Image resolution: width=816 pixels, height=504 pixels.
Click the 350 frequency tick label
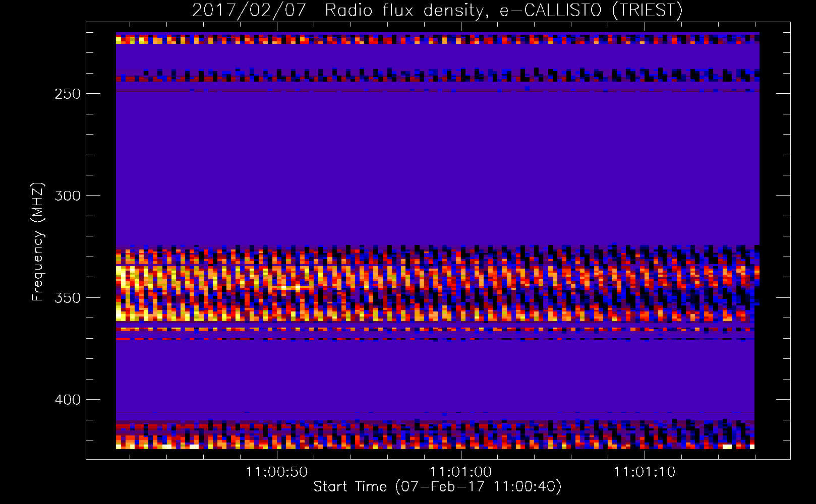pos(68,298)
